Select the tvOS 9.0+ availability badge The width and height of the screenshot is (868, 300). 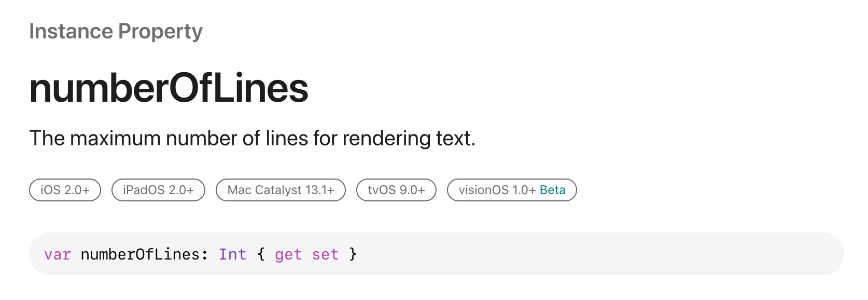[396, 190]
